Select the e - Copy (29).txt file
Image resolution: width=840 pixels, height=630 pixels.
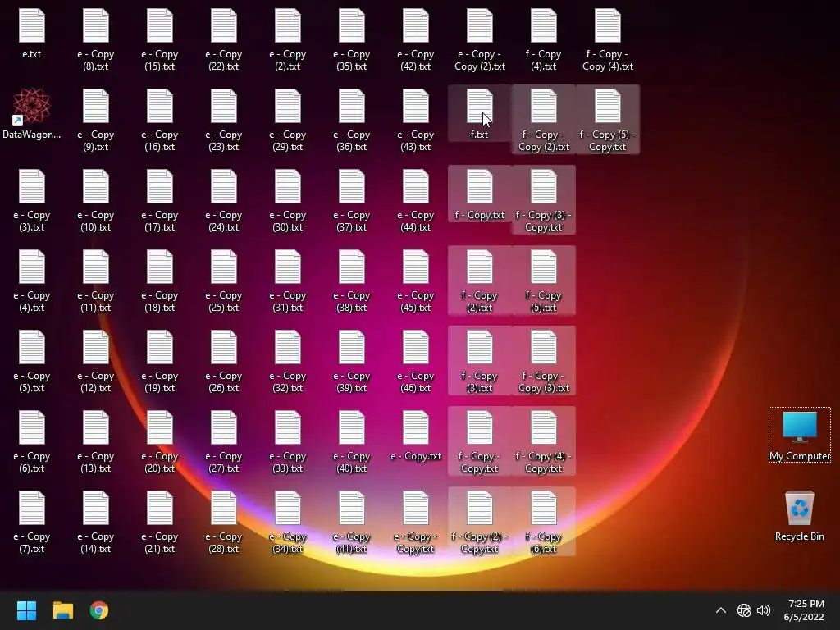pos(288,120)
